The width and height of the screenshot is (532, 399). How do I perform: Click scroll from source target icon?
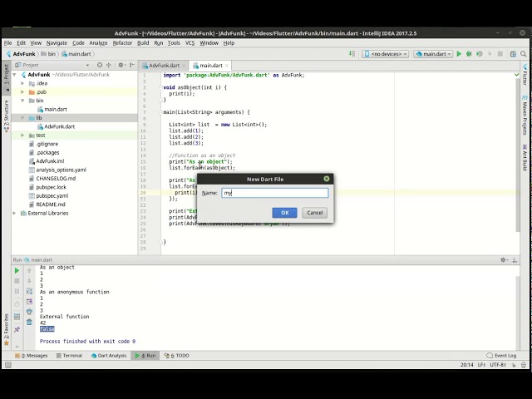pyautogui.click(x=100, y=65)
